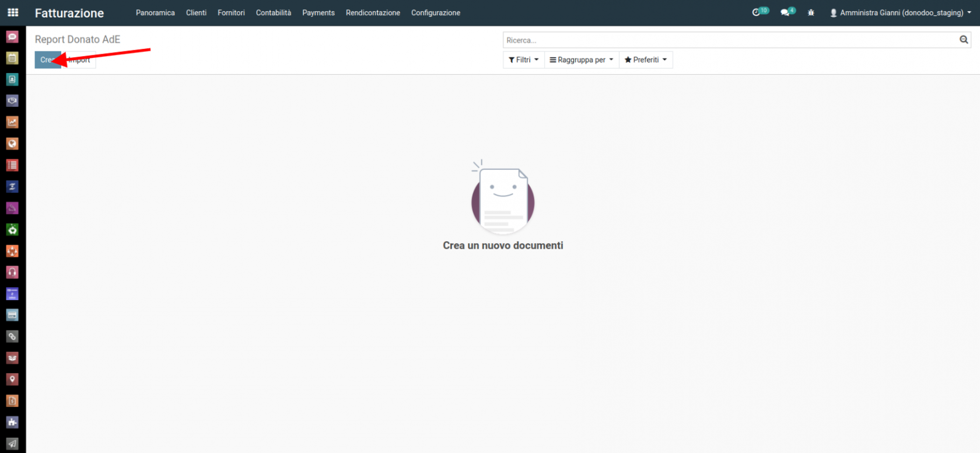Open the Discuss chat bubble sidebar icon
980x453 pixels.
pyautogui.click(x=12, y=37)
